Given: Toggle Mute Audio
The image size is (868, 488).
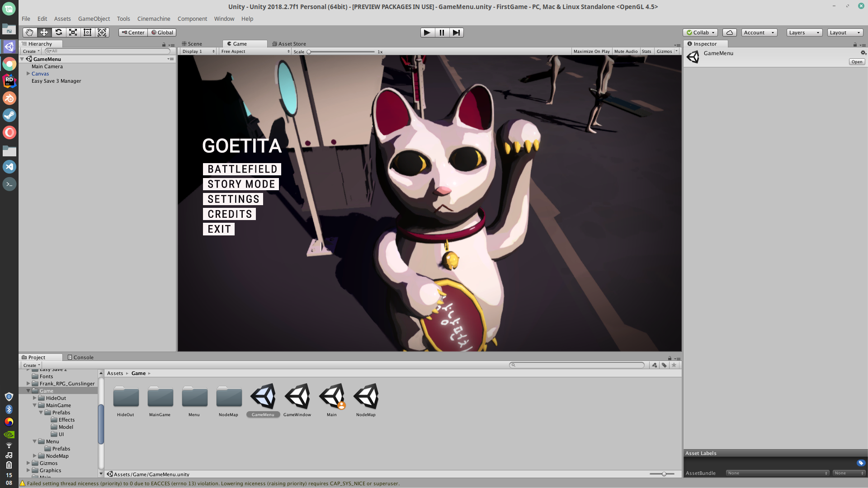Looking at the screenshot, I should point(626,52).
